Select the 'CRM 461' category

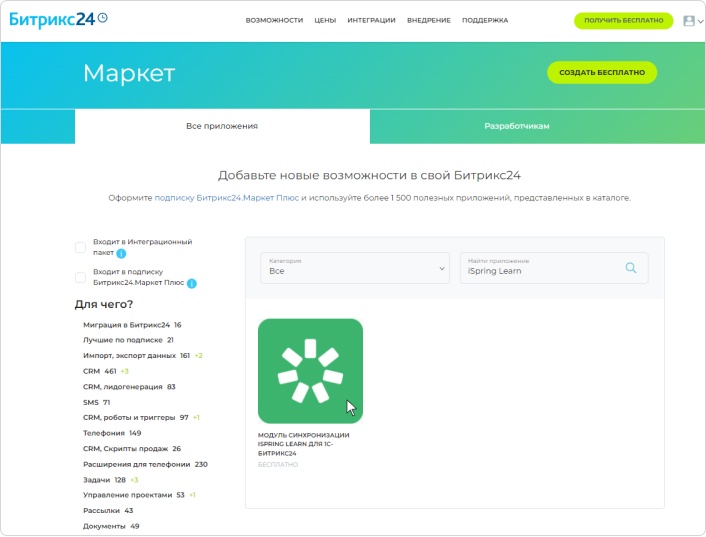tap(105, 371)
